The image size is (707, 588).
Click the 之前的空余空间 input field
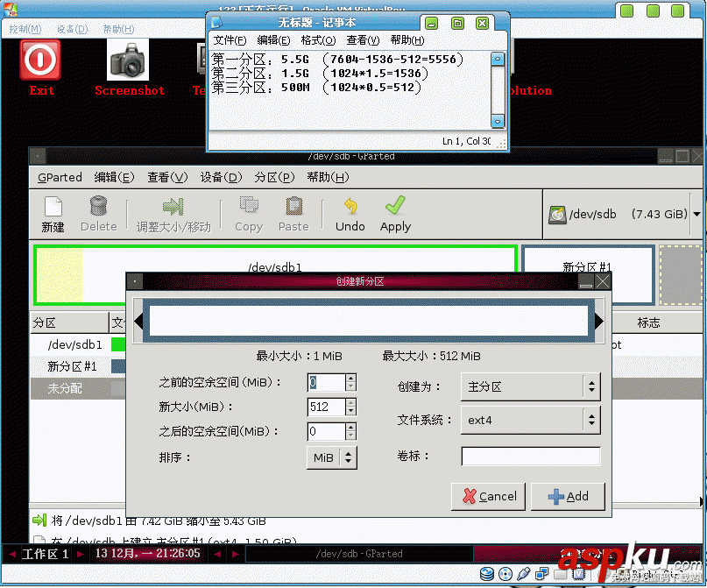327,382
